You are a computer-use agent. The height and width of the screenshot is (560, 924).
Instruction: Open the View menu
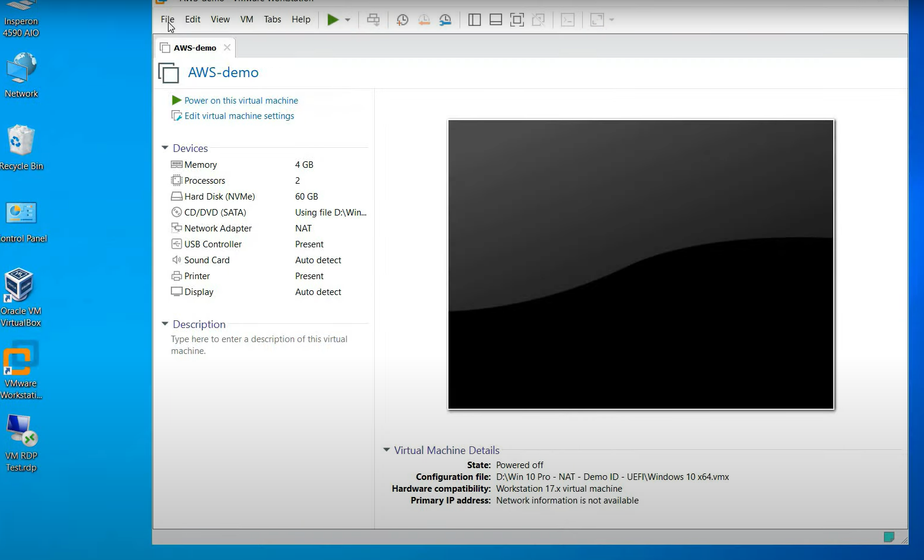pyautogui.click(x=220, y=19)
